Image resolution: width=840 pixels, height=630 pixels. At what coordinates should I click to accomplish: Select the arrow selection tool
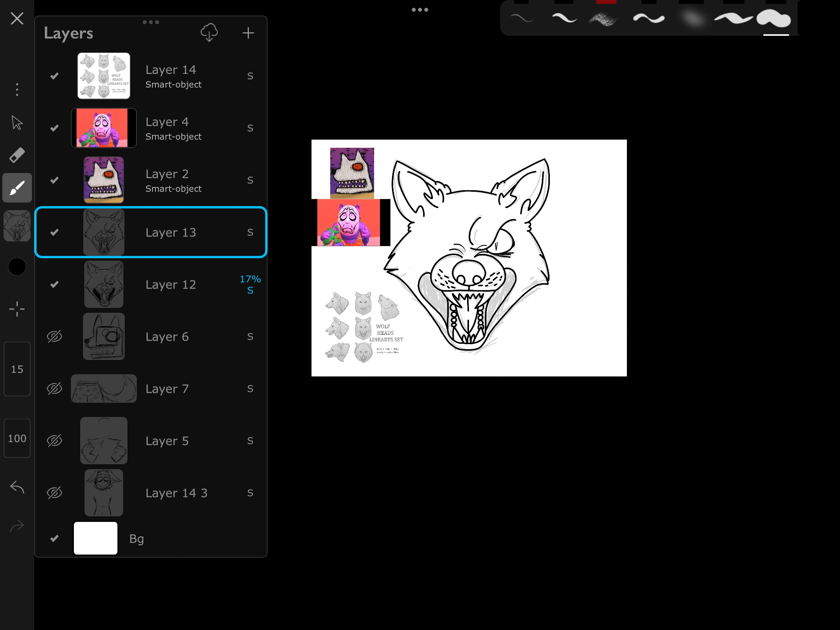17,122
